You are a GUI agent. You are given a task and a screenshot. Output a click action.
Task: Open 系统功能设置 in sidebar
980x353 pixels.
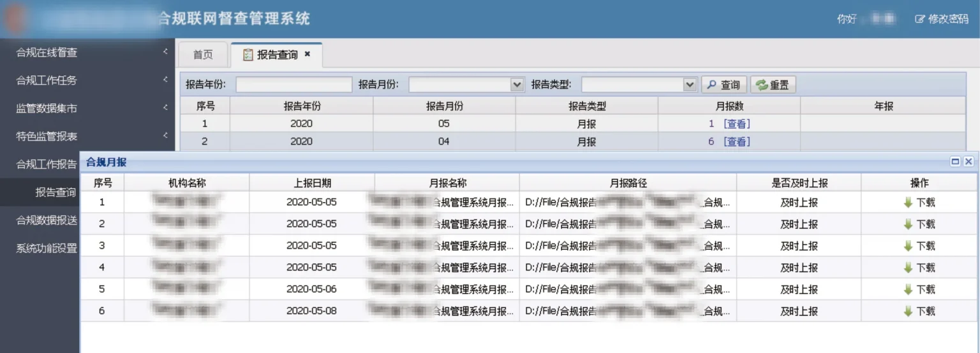(x=46, y=249)
